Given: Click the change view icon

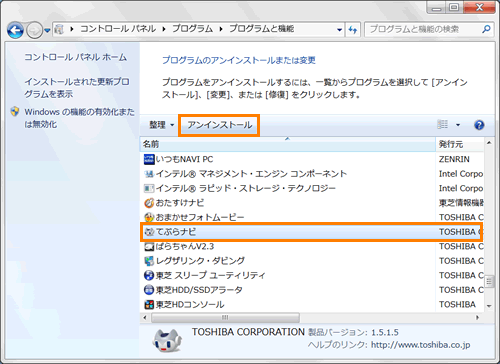Looking at the screenshot, I should [x=443, y=125].
